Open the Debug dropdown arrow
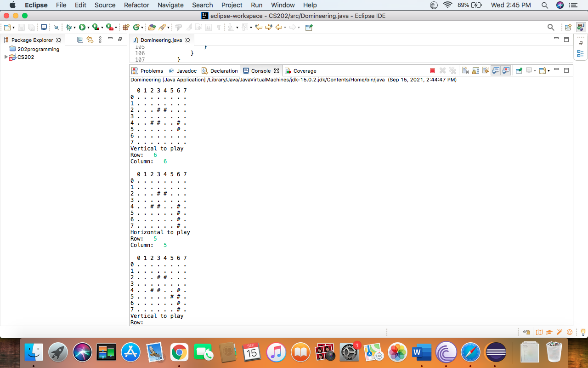Screen dimensions: 588x368 point(75,28)
